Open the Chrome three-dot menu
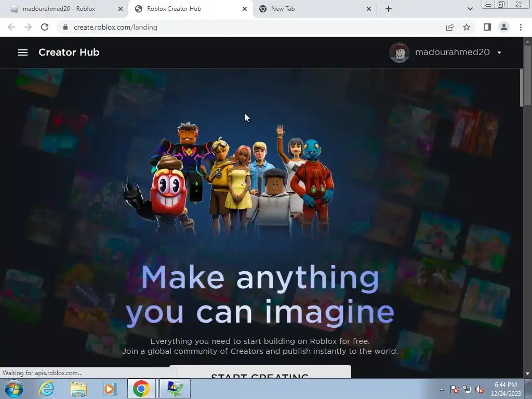Screen dimensions: 532x399 click(521, 27)
